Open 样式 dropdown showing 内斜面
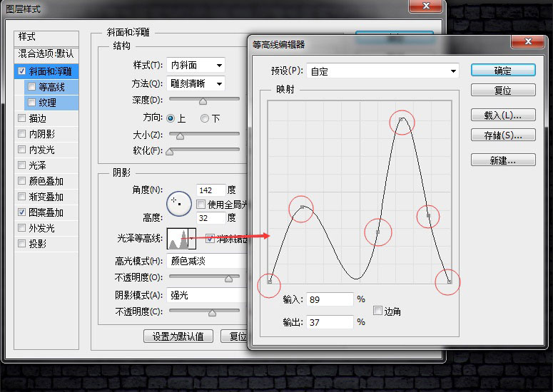 196,65
